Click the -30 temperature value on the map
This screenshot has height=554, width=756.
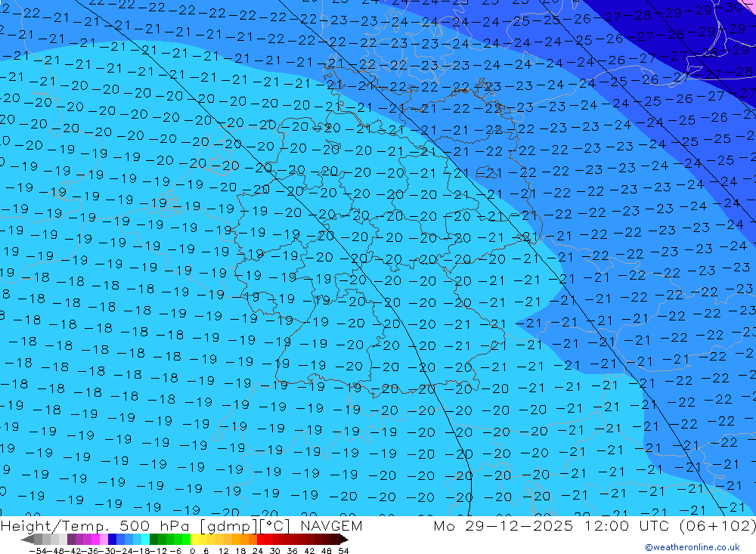(732, 8)
